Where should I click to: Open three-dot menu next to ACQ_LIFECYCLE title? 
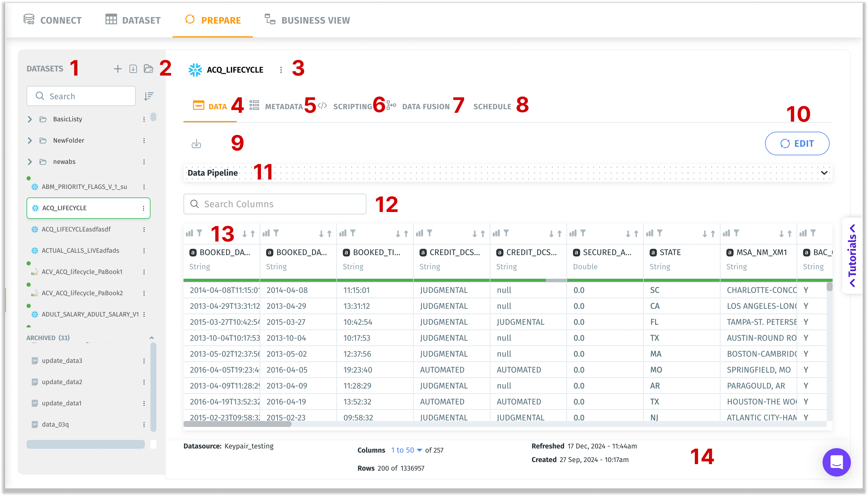coord(281,70)
